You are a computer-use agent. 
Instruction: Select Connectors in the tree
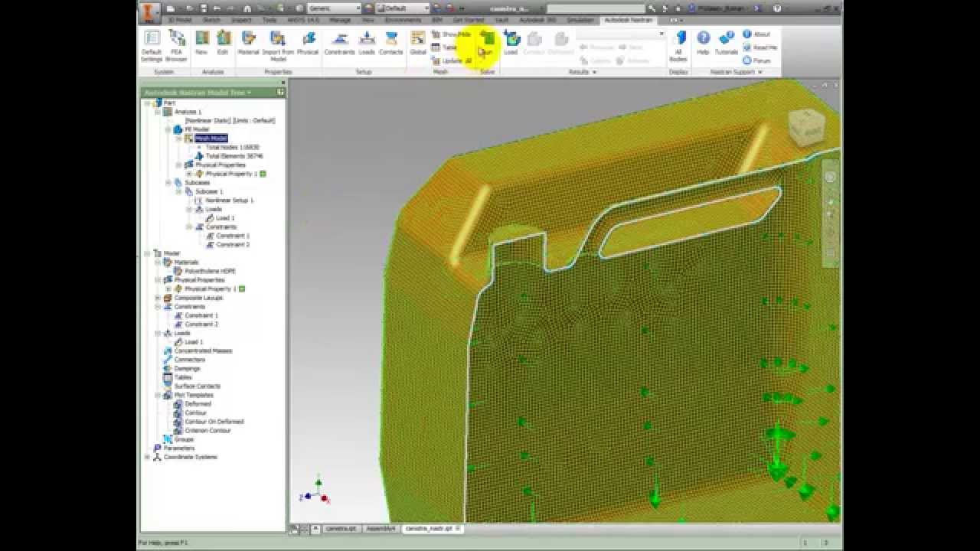189,360
